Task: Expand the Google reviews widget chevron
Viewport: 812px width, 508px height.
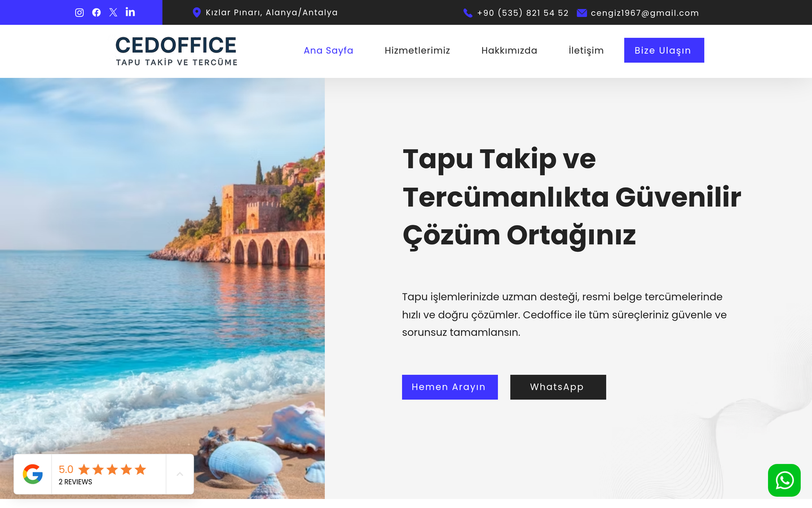Action: 180,474
